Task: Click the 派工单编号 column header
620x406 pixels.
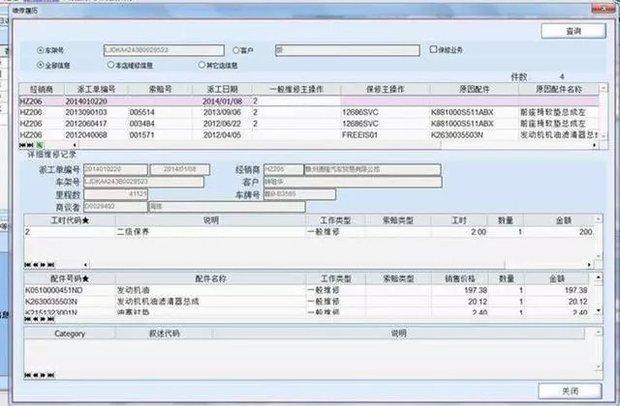Action: click(x=96, y=89)
